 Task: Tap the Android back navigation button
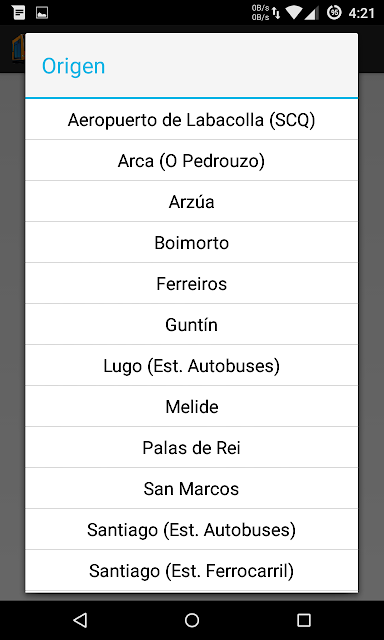pyautogui.click(x=80, y=620)
